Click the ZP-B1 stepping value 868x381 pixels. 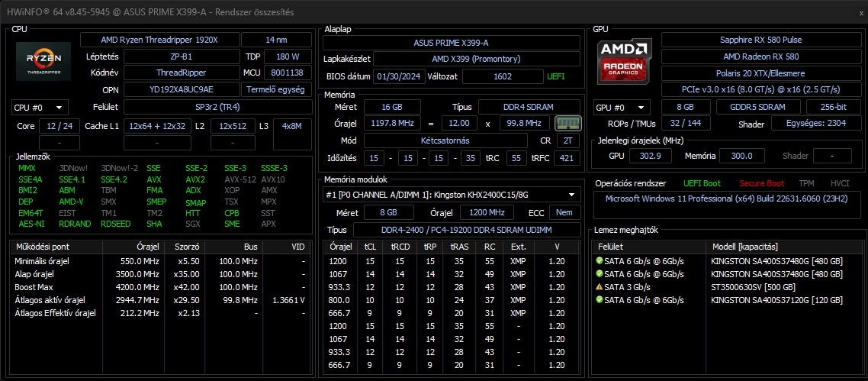pos(182,57)
